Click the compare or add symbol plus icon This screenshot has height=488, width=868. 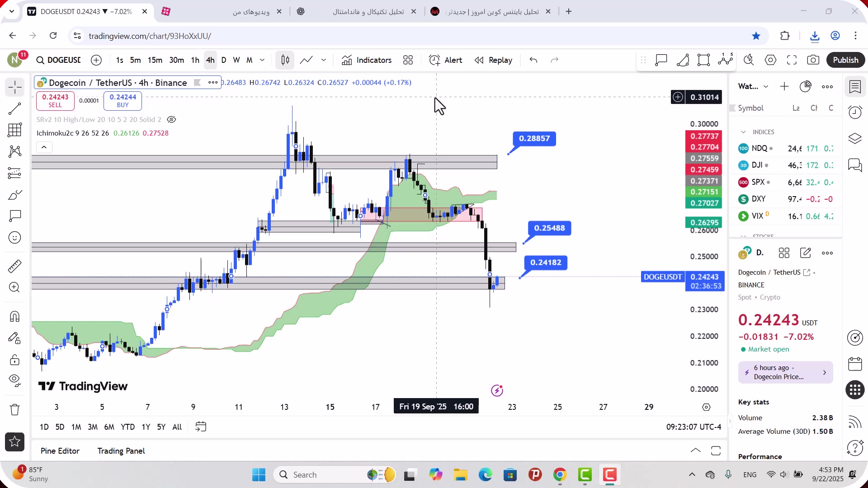[96, 60]
